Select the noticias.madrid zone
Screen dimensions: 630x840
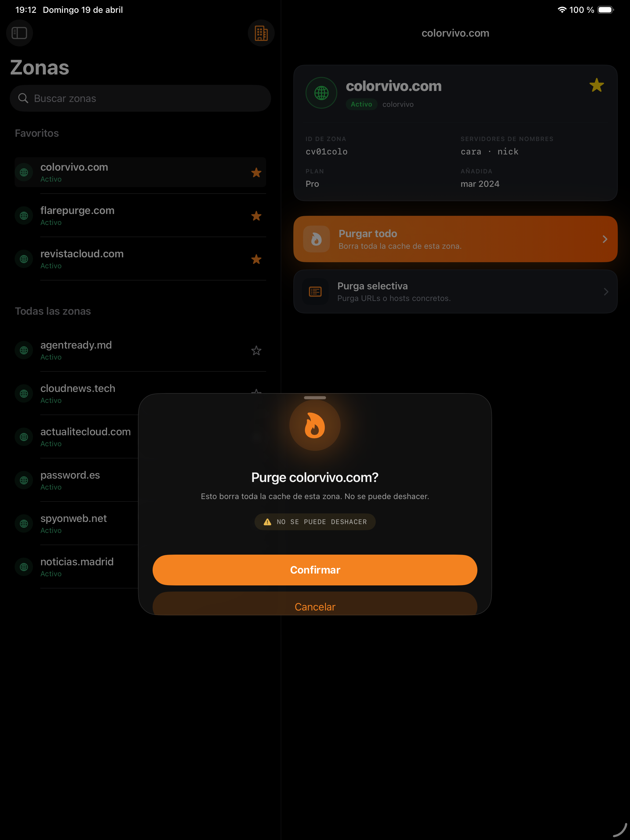[77, 567]
